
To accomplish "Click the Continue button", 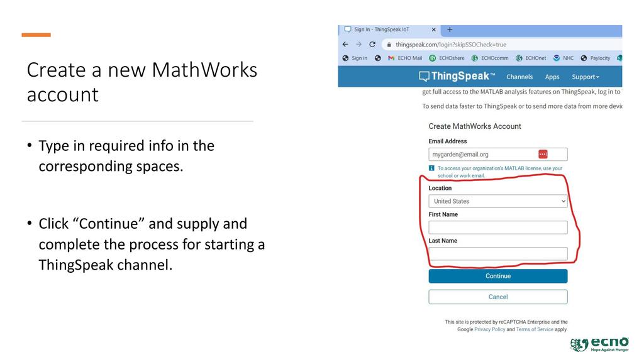I will click(x=497, y=277).
